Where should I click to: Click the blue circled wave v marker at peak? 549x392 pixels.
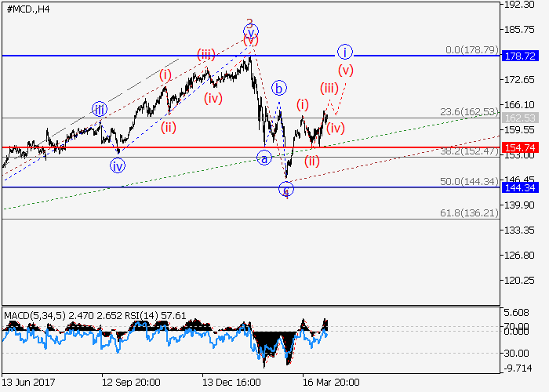(x=250, y=32)
